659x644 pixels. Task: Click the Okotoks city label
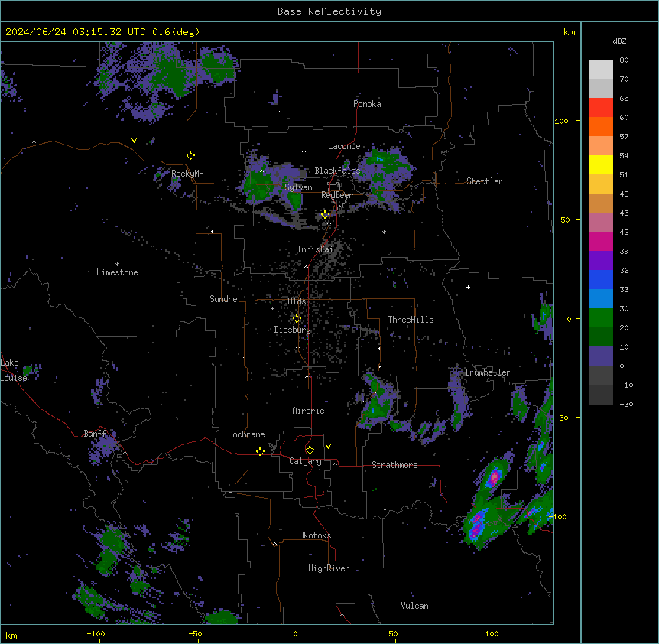315,535
